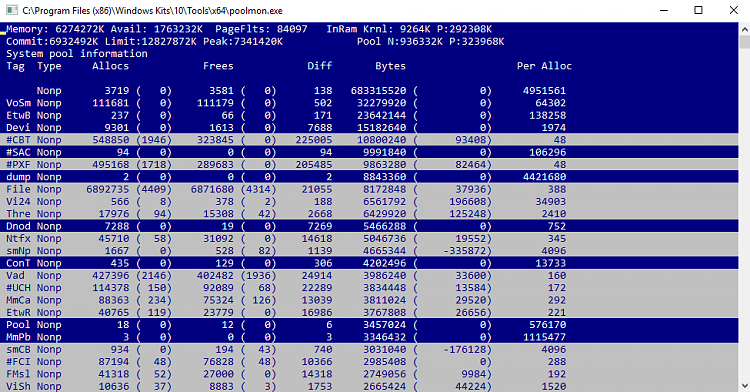The image size is (750, 392).
Task: Select the EtwB tag row
Action: click(369, 115)
